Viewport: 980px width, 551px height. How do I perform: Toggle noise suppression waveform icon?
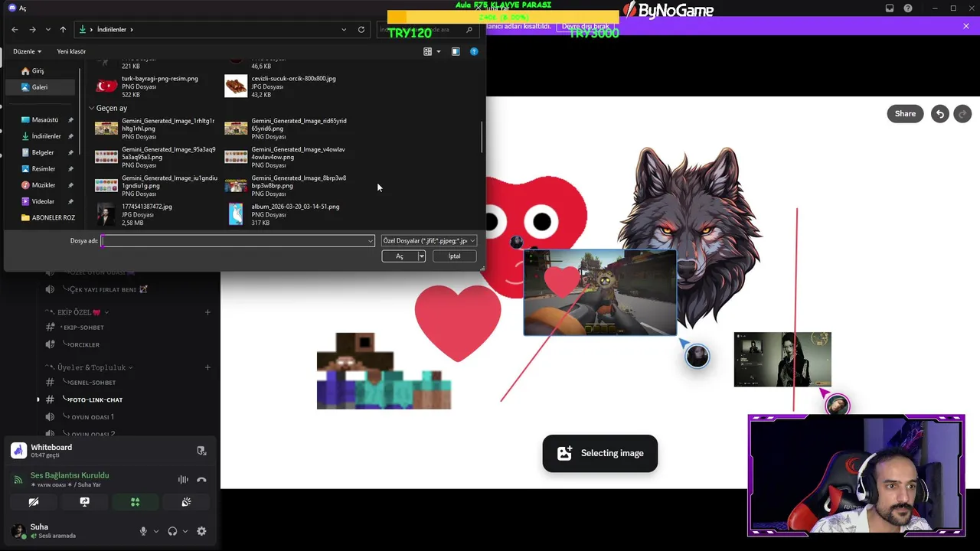click(x=183, y=480)
